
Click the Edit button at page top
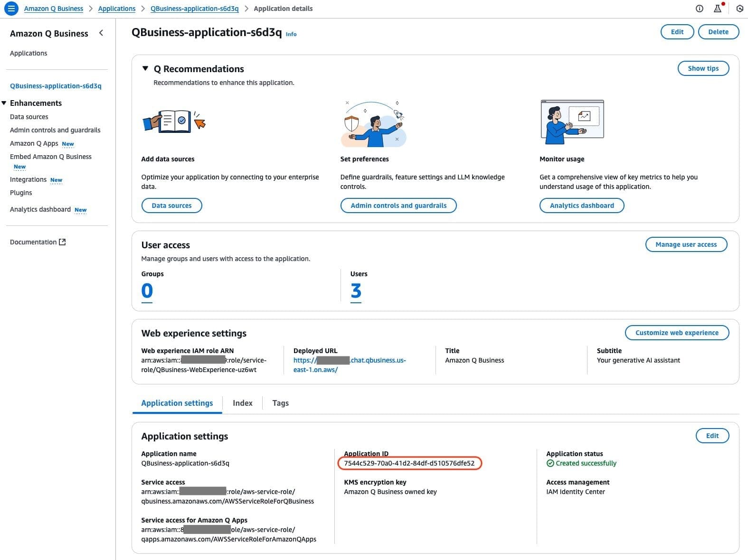tap(677, 32)
